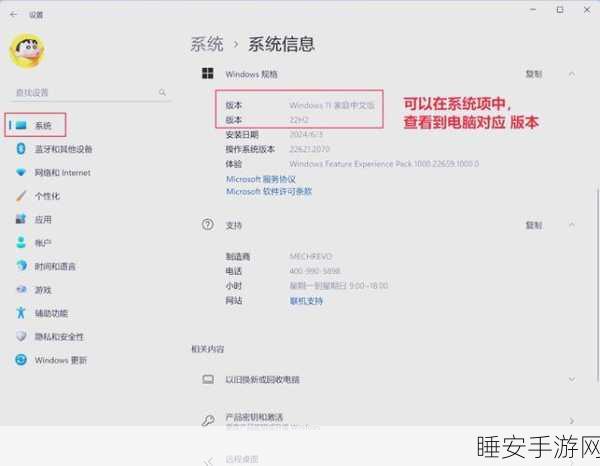
Task: Open 网络和 Internet settings
Action: click(x=62, y=173)
